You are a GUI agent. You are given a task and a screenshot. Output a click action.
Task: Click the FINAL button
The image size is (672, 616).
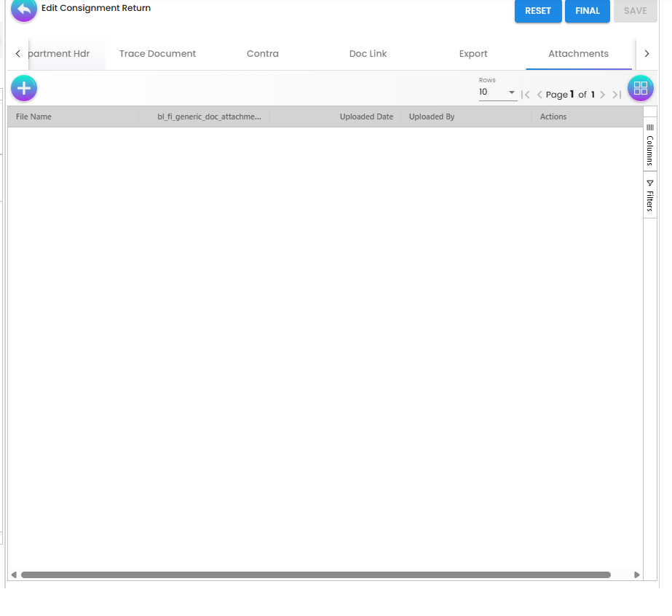[x=587, y=11]
